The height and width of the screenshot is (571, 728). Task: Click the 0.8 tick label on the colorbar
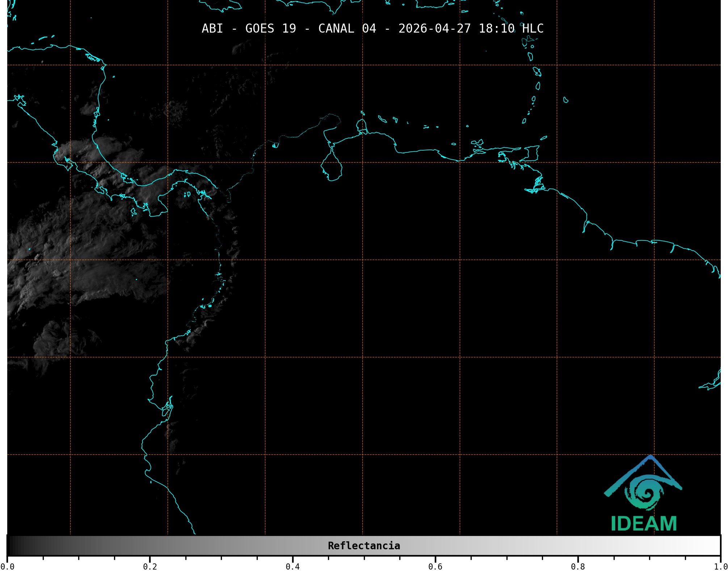click(578, 567)
